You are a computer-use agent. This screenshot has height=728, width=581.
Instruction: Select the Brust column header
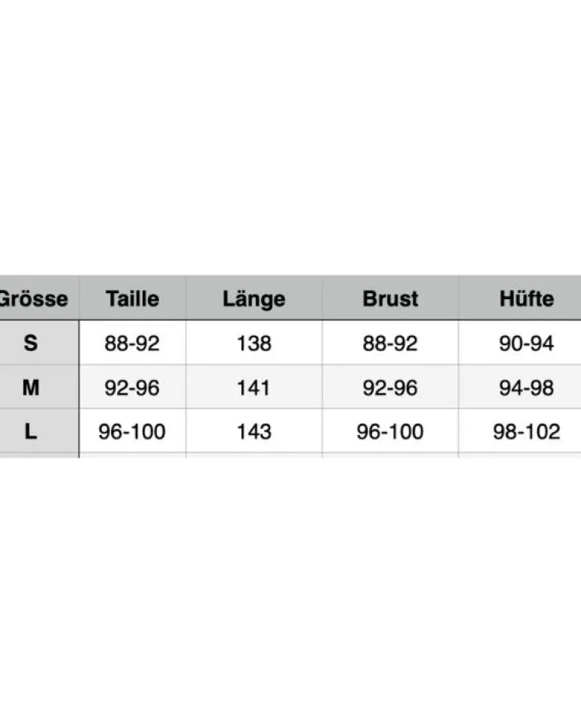tap(390, 298)
